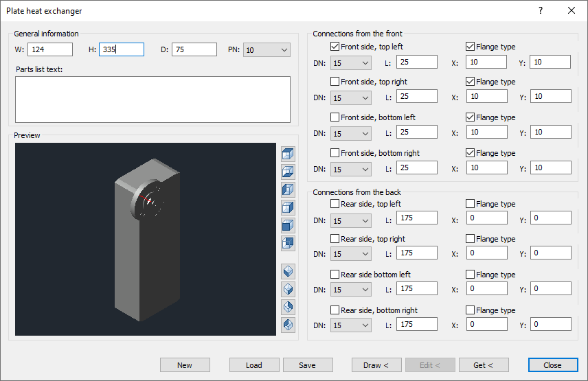Image resolution: width=588 pixels, height=381 pixels.
Task: Focus Y field for Rear side bottom left
Action: [x=551, y=288]
